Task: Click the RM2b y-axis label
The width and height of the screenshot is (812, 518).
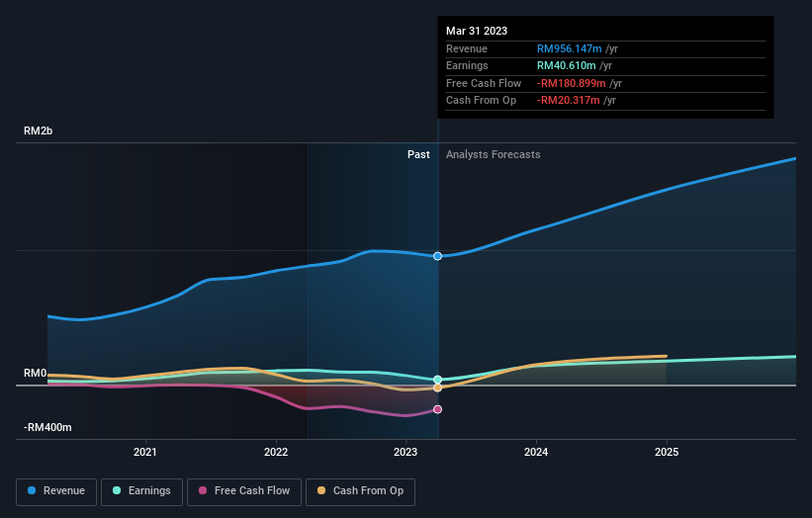Action: [x=38, y=130]
